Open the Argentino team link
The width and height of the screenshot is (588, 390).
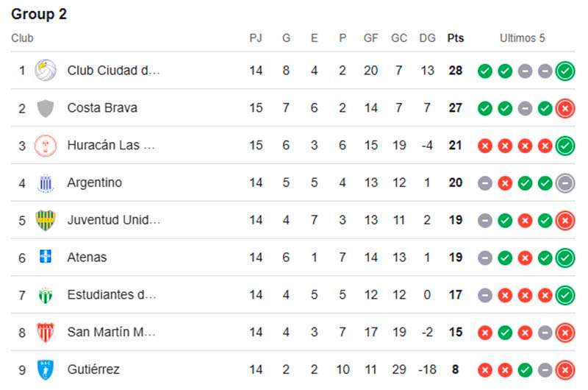coord(95,182)
